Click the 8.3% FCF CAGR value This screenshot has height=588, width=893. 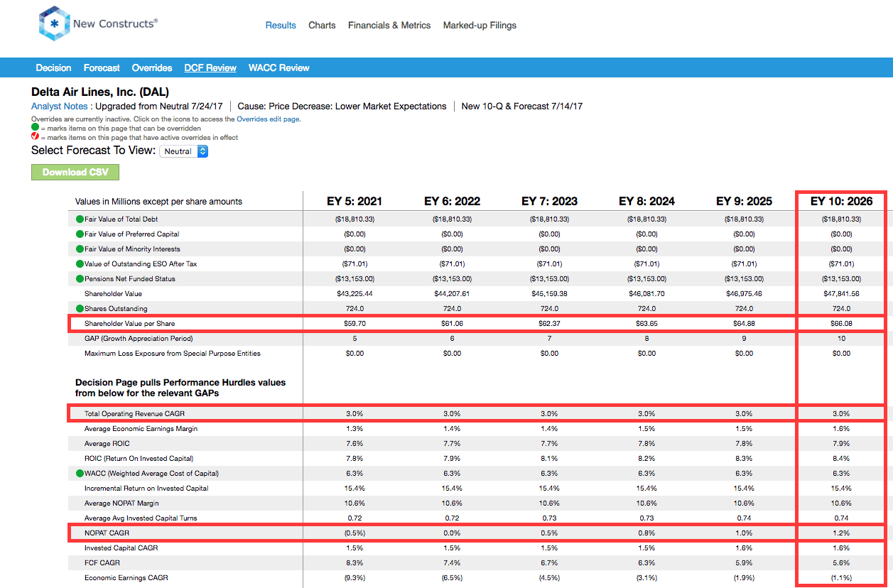355,562
